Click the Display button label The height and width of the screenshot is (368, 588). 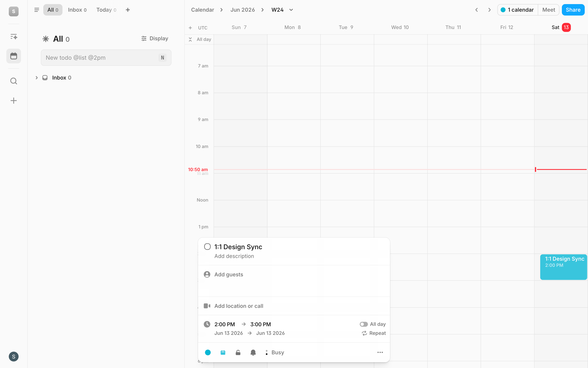click(159, 38)
